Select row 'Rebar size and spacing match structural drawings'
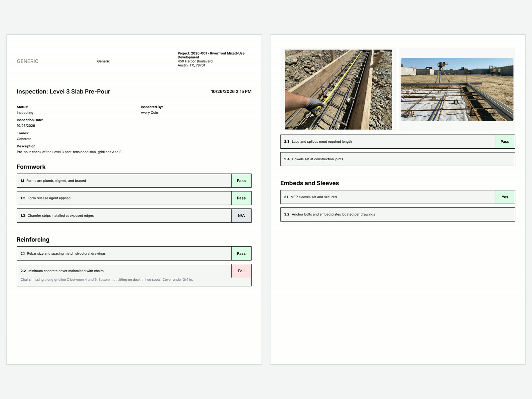 point(134,253)
